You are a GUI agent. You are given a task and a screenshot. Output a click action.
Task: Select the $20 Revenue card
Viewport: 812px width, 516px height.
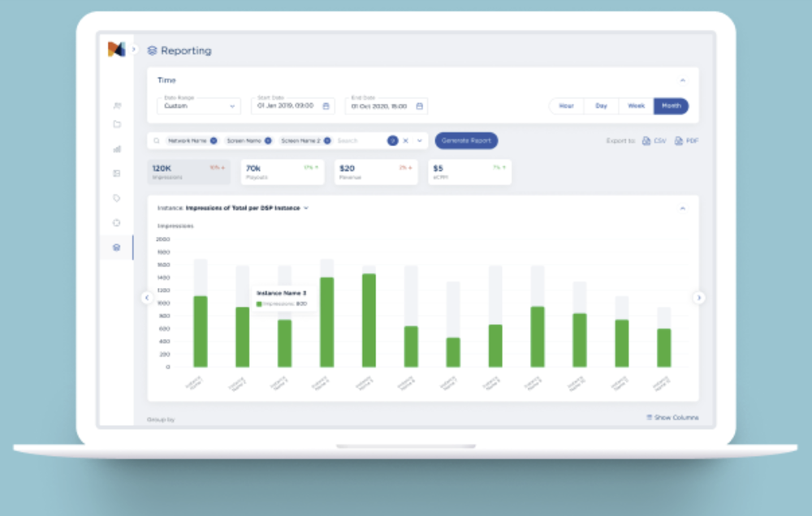tap(376, 172)
